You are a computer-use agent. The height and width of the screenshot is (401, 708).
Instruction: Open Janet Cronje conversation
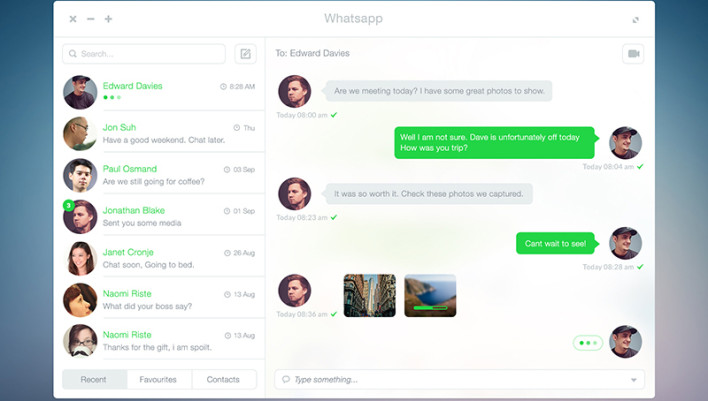159,258
